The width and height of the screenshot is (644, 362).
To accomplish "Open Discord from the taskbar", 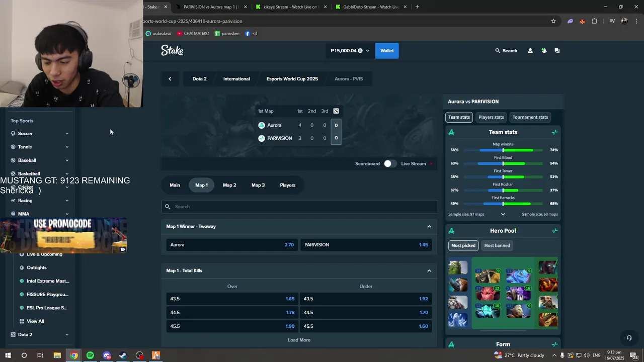I will 107,355.
